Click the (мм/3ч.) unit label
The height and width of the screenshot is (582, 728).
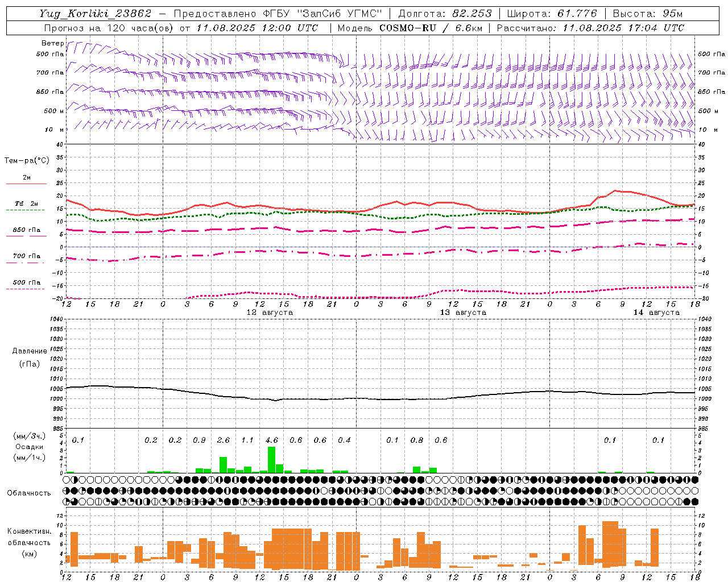point(29,436)
